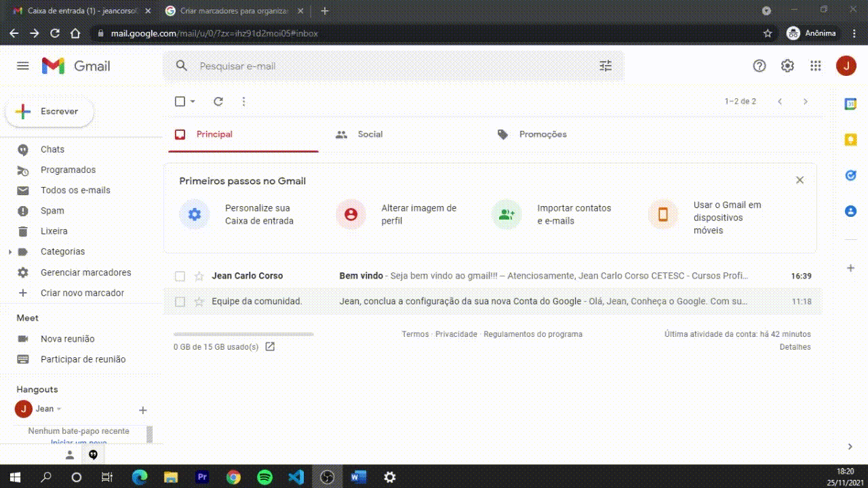The height and width of the screenshot is (488, 868).
Task: Switch to the Promoções tab
Action: point(562,135)
